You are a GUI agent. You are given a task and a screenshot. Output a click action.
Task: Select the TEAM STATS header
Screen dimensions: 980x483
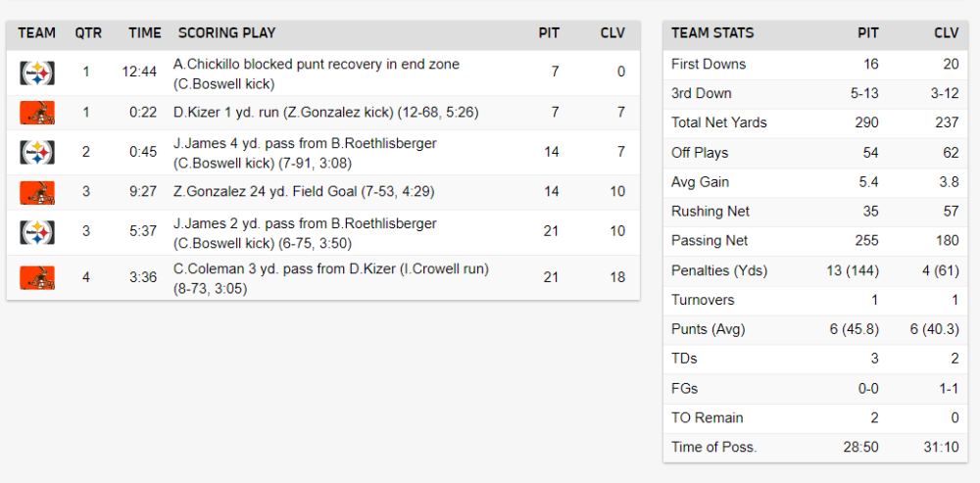[x=712, y=33]
